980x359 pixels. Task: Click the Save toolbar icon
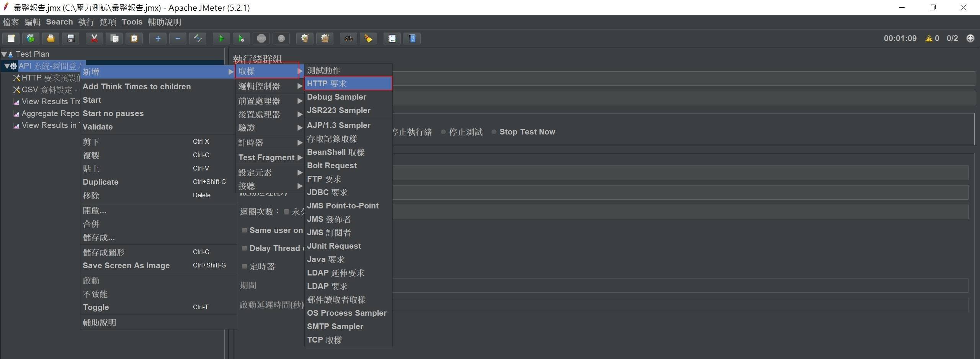(x=70, y=38)
